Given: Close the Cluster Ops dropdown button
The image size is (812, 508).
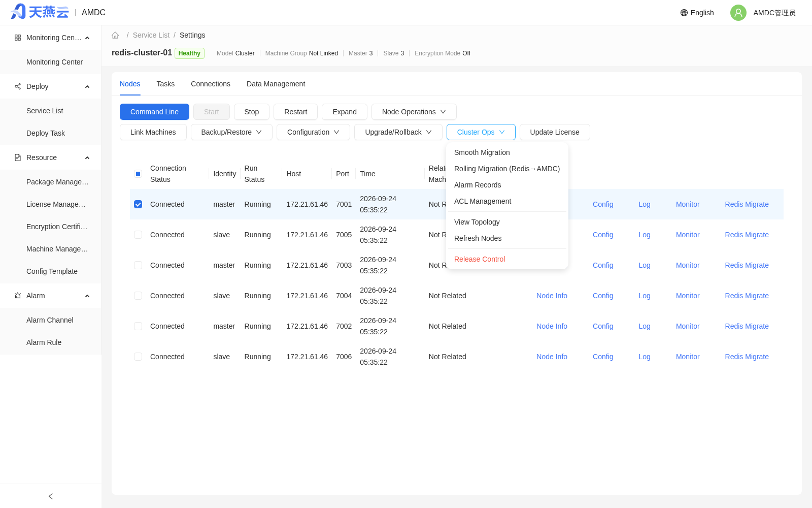Looking at the screenshot, I should [481, 132].
